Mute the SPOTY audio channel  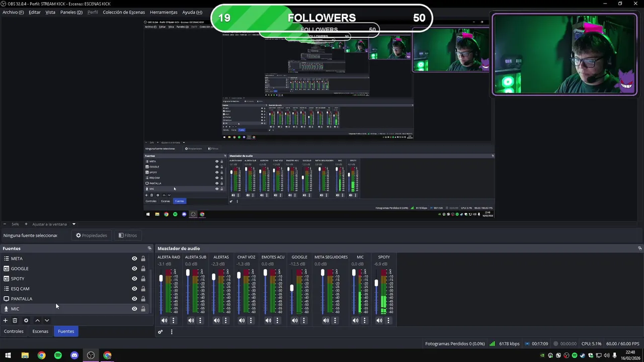pyautogui.click(x=379, y=320)
